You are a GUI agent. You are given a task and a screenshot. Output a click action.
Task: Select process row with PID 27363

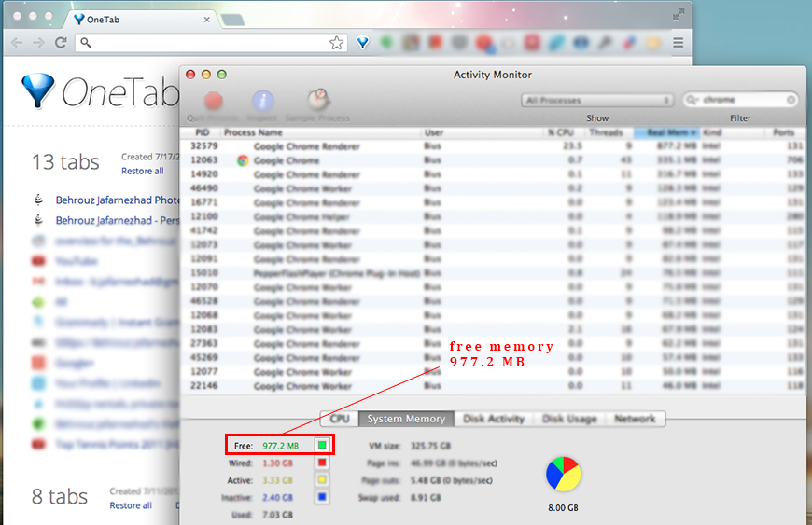[493, 343]
